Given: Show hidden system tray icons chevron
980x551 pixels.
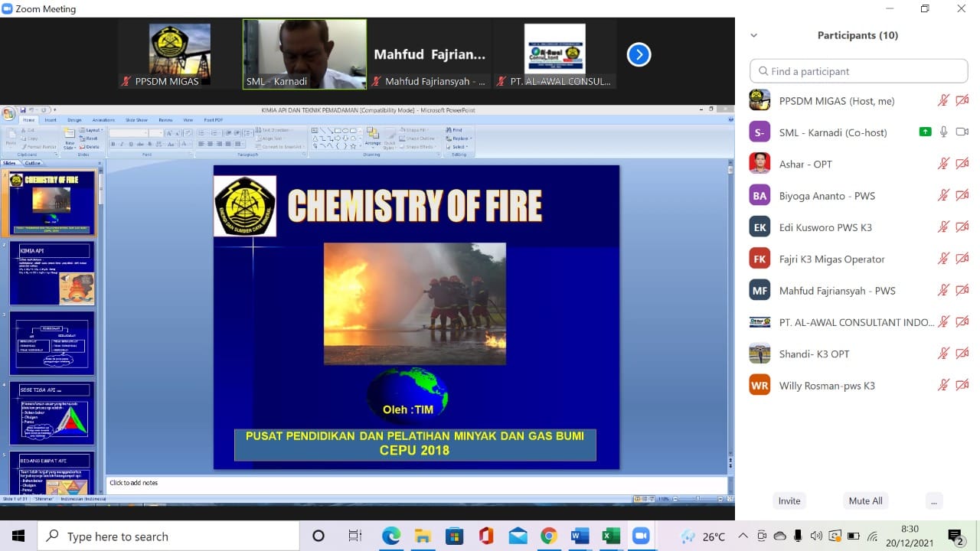Looking at the screenshot, I should 743,536.
